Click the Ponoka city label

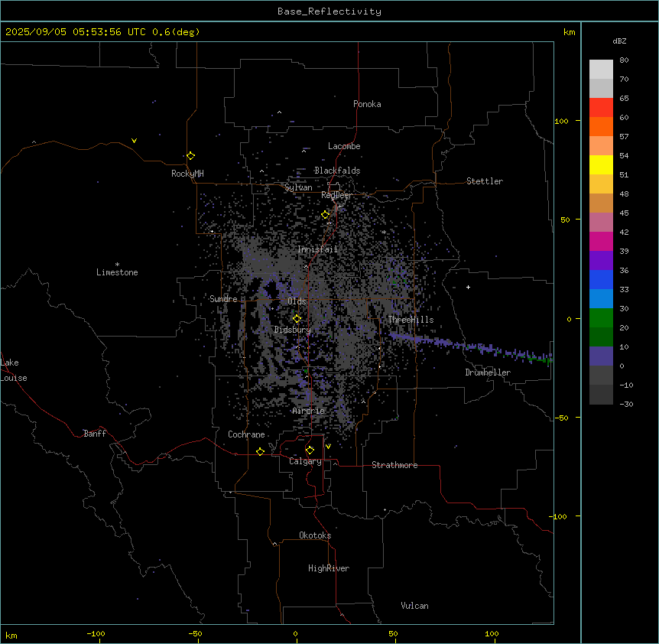pyautogui.click(x=367, y=104)
